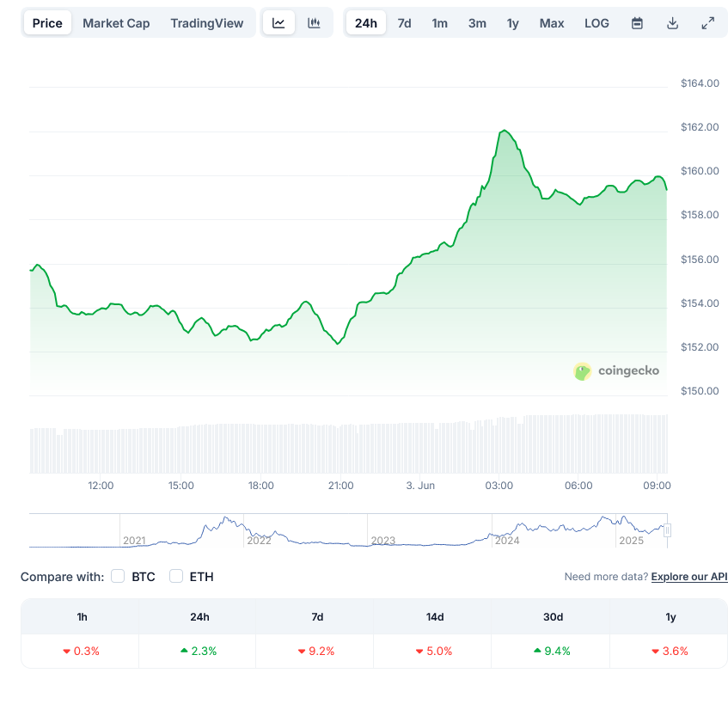This screenshot has height=710, width=728.
Task: Open the calendar date range picker
Action: click(637, 22)
